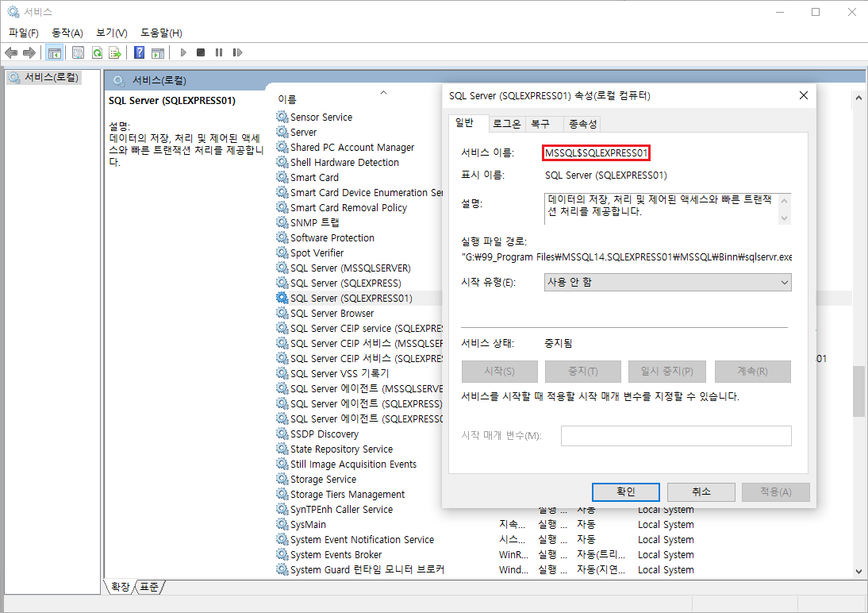Switch to the 일반 tab
Screen dimensions: 868x613
point(464,123)
